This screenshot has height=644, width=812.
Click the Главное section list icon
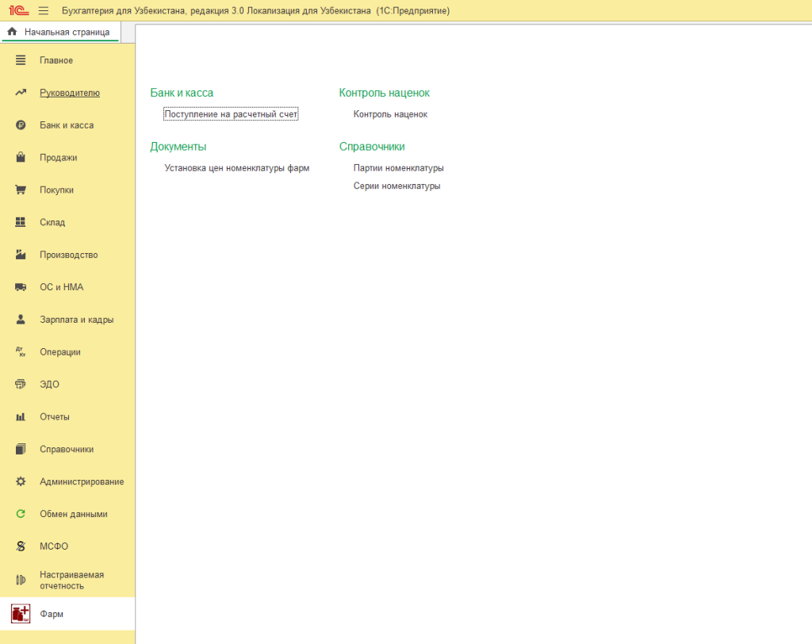[x=21, y=60]
